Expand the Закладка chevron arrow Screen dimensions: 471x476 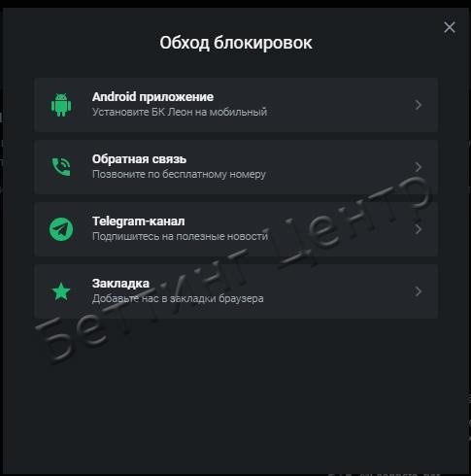pos(418,291)
